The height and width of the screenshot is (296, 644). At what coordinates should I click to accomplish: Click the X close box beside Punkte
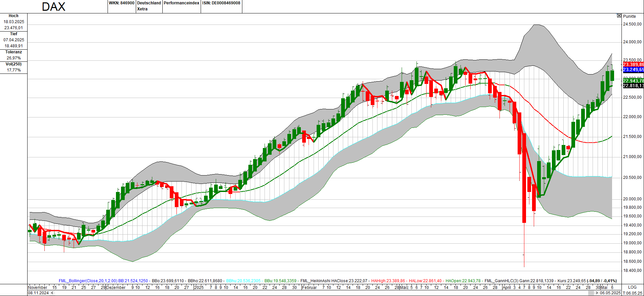619,16
